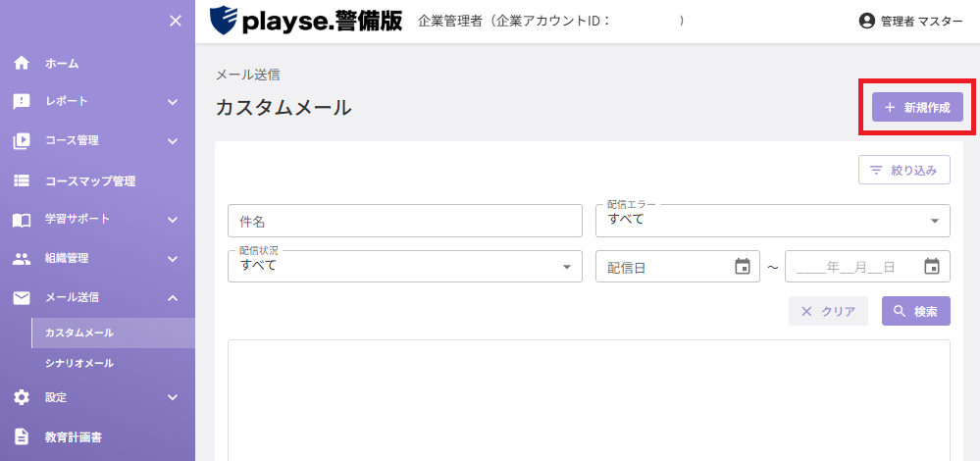Expand the 設定 menu chevron

173,397
